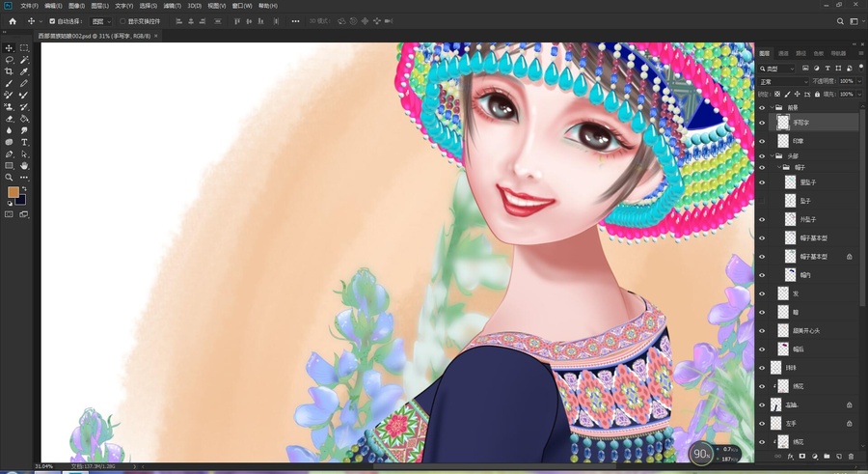The image size is (868, 474).
Task: Hide the 印章 layer
Action: [762, 141]
